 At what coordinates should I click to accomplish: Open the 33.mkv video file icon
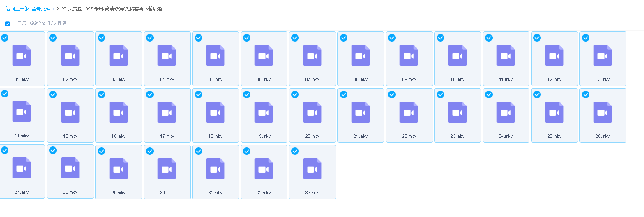point(312,169)
